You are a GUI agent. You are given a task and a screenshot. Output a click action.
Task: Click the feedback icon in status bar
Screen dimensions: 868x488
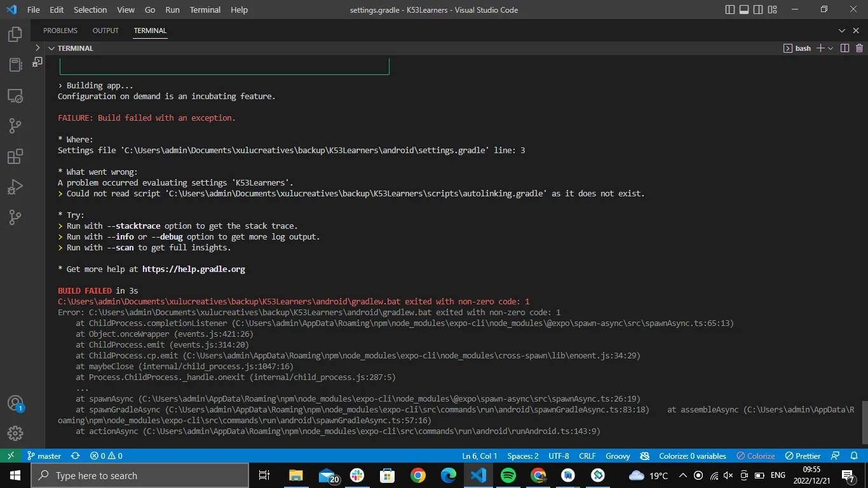836,456
